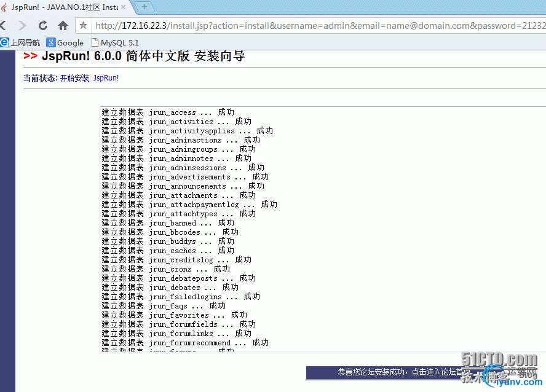Click the browser forward arrow

click(x=23, y=25)
